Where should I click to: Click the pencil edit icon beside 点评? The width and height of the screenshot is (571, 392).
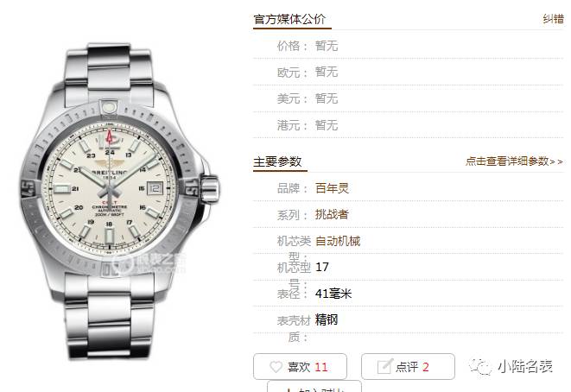click(x=385, y=366)
